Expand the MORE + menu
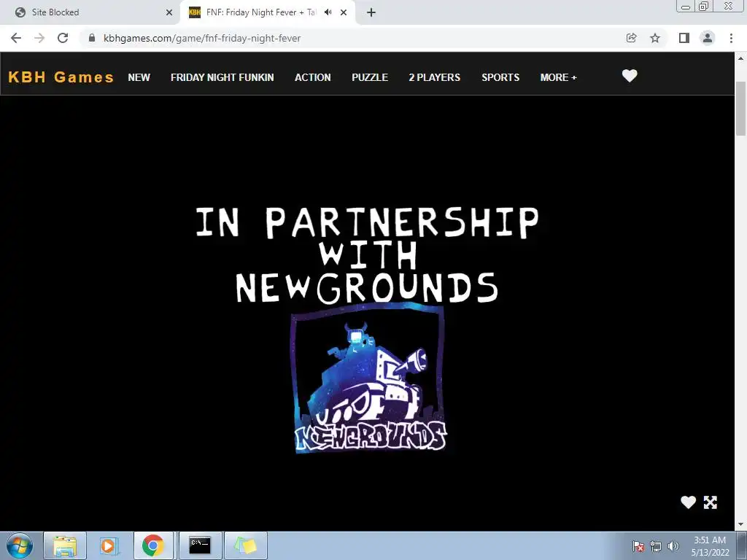The height and width of the screenshot is (560, 747). coord(558,77)
